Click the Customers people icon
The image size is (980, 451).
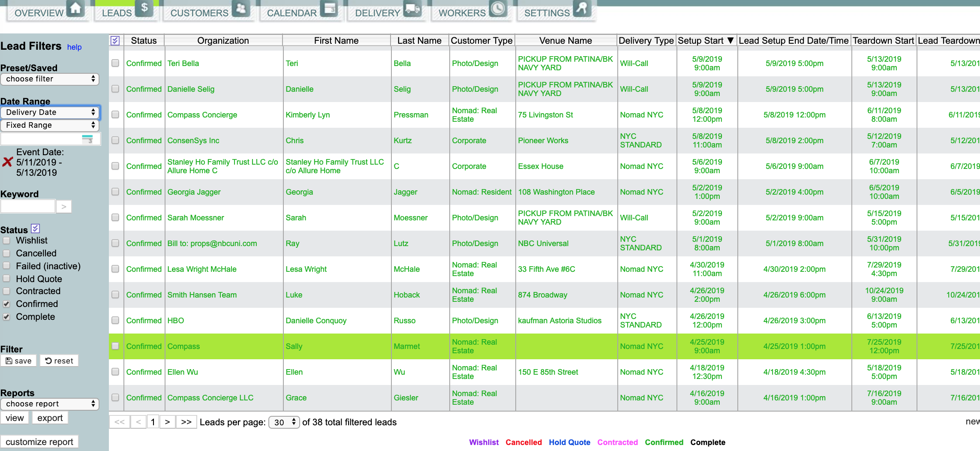click(x=241, y=8)
